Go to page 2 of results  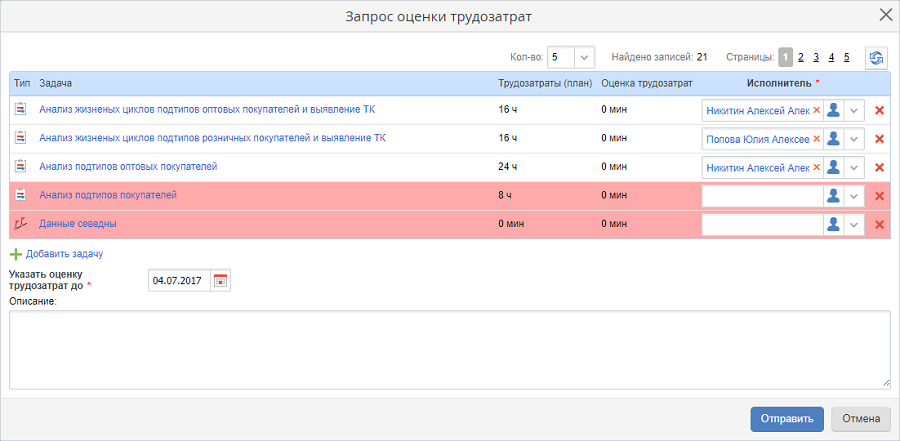tap(801, 58)
